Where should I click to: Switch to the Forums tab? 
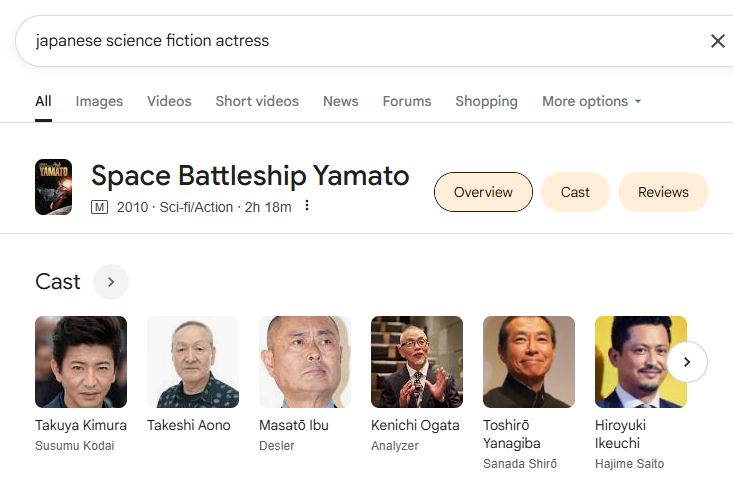coord(407,101)
